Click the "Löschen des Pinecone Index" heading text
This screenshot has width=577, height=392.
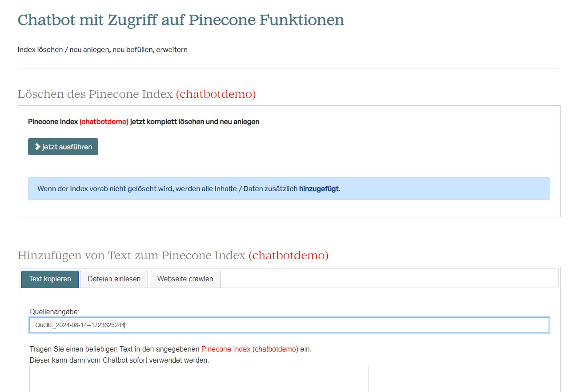95,94
